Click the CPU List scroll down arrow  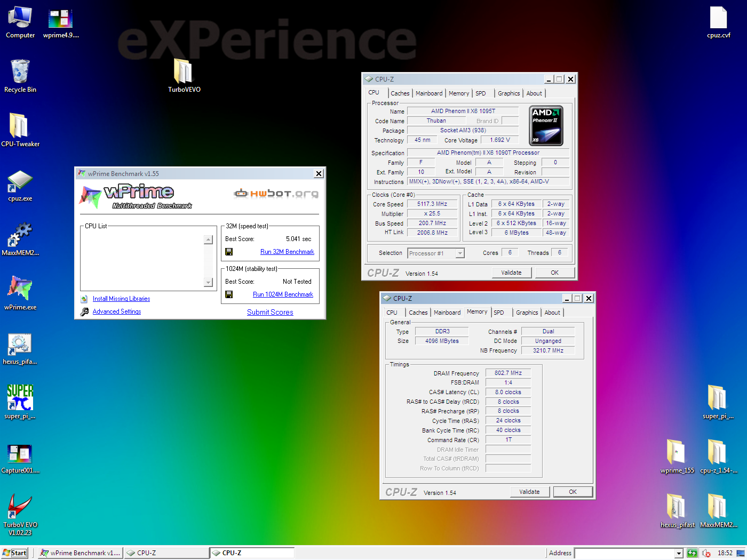pyautogui.click(x=208, y=283)
